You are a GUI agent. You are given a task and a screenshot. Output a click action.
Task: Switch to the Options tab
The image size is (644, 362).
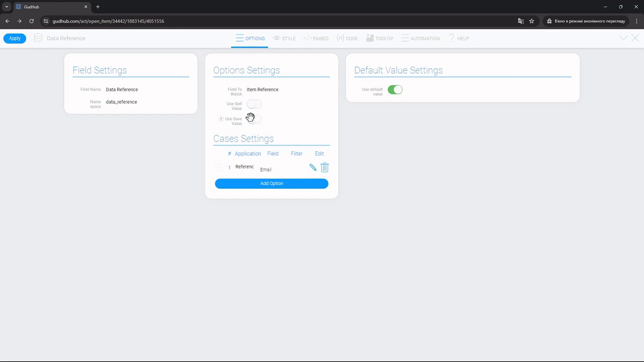250,38
